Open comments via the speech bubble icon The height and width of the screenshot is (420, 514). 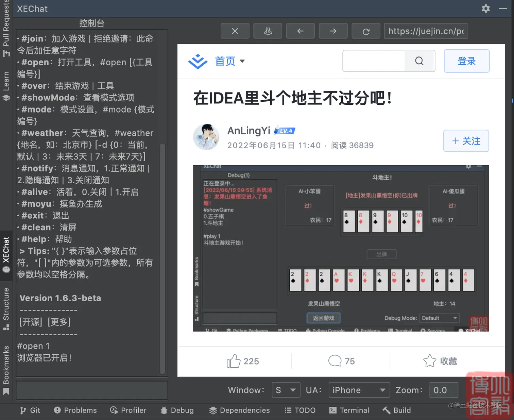point(335,361)
